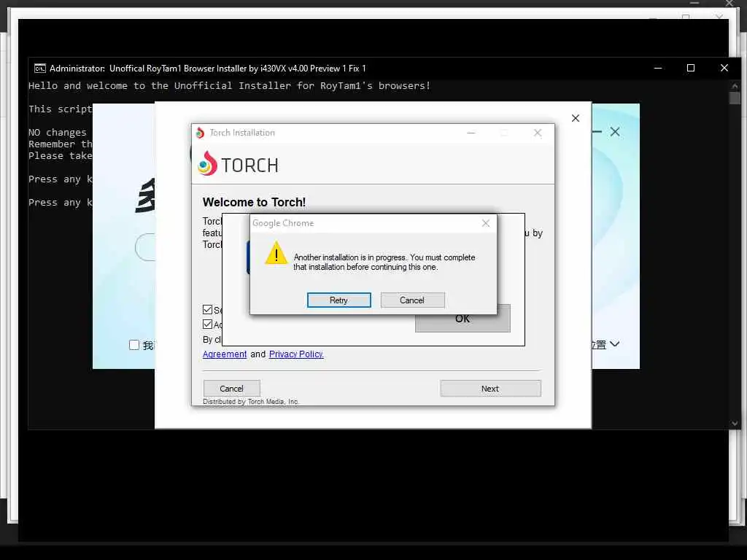Expand the settings chevron in blue installer
Image resolution: width=747 pixels, height=560 pixels.
pos(614,344)
